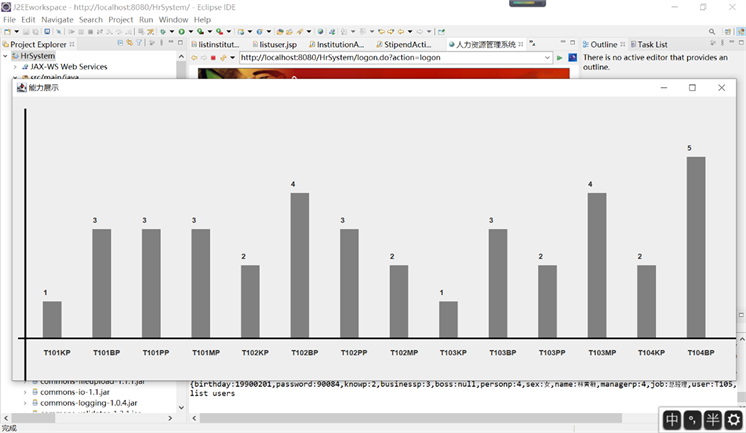Select the 人力资源管理系统 browser tab

[485, 44]
